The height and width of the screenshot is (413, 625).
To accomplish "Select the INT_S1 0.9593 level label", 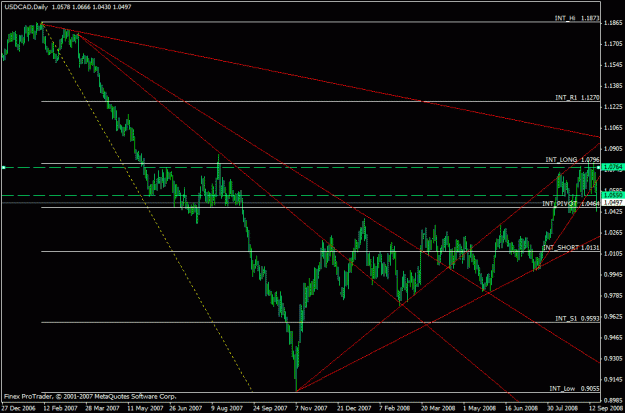I will coord(577,319).
